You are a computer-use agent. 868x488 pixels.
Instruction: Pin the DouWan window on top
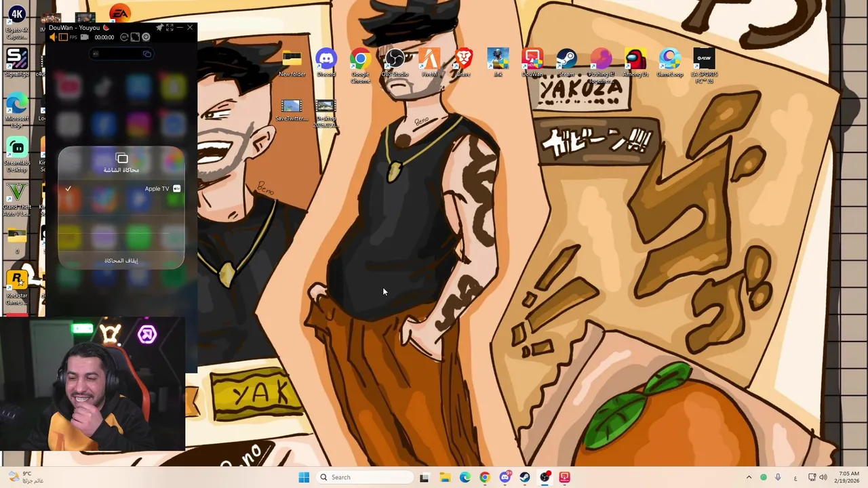point(159,28)
